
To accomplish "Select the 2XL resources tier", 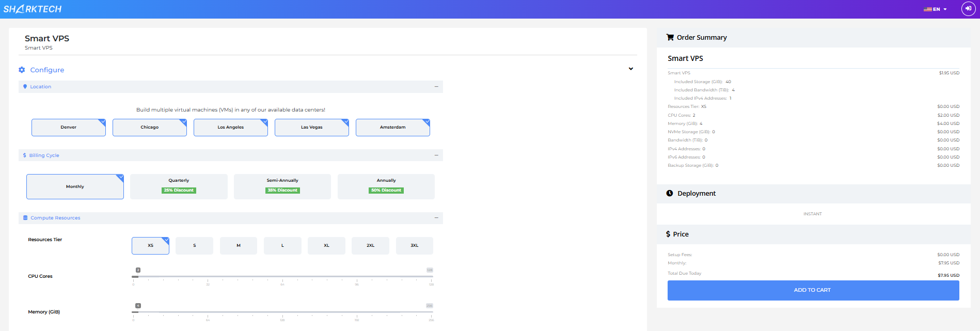I will coord(371,246).
